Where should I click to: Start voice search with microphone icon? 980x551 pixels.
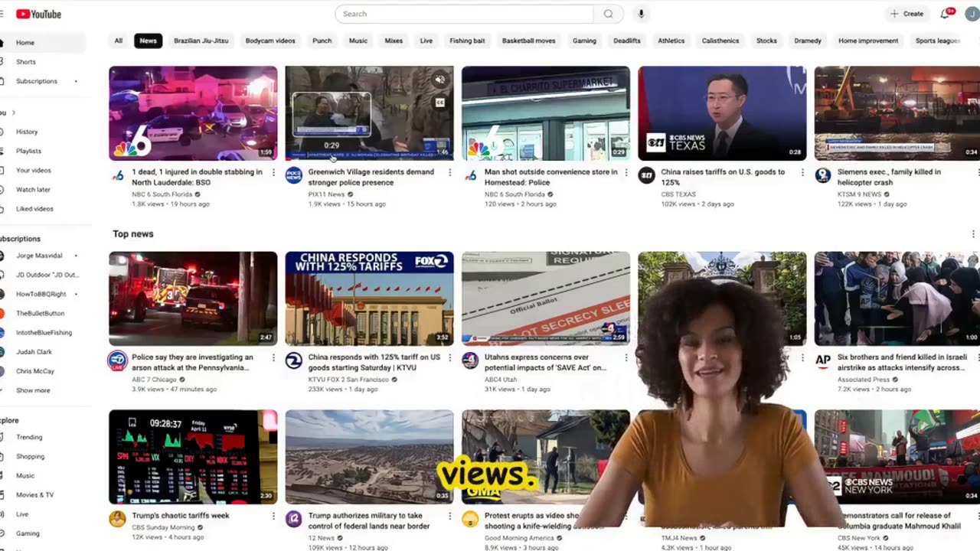(x=641, y=14)
